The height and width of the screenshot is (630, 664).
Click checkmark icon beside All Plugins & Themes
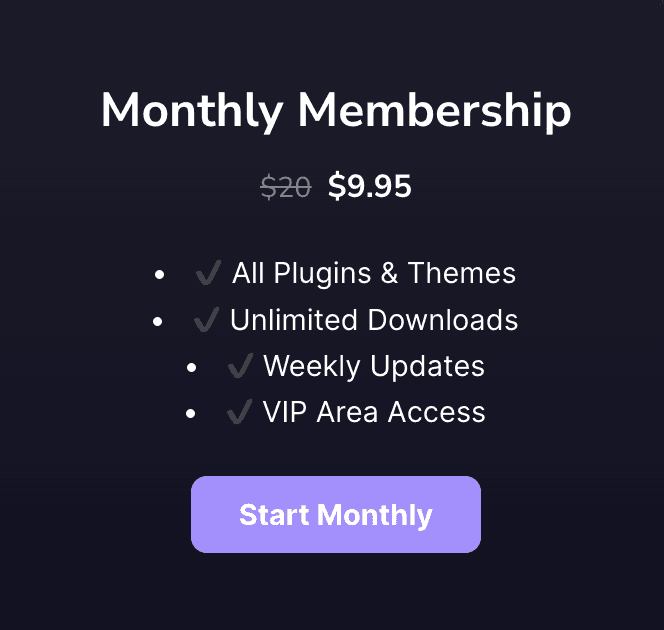[x=208, y=273]
